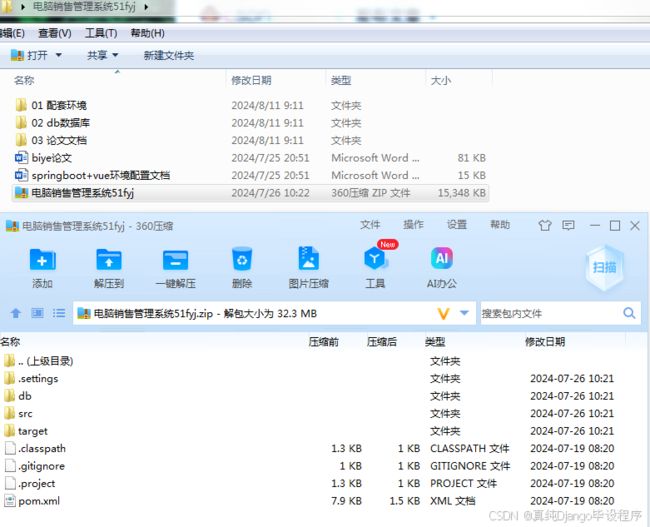
Task: Open the 工具(T) menu in Explorer
Action: [101, 33]
